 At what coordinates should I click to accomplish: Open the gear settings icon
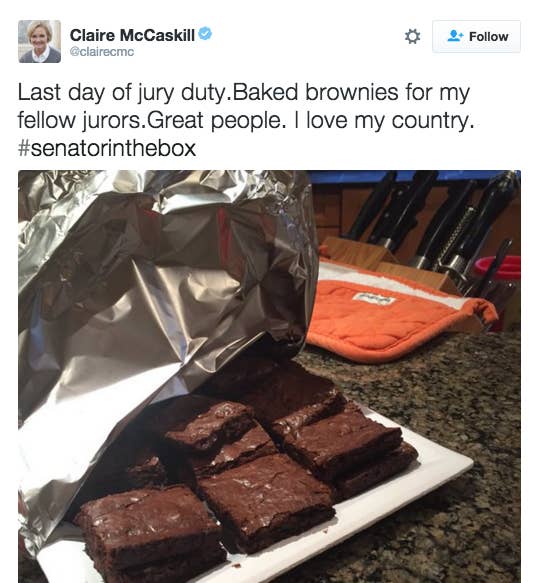412,36
